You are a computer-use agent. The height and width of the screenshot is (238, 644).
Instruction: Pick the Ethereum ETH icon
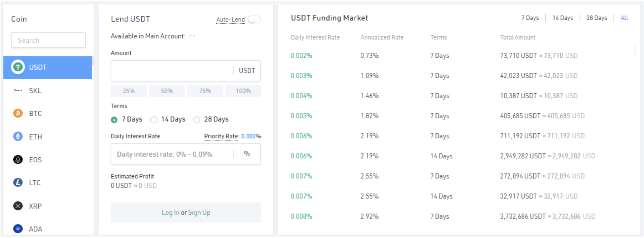[x=18, y=137]
